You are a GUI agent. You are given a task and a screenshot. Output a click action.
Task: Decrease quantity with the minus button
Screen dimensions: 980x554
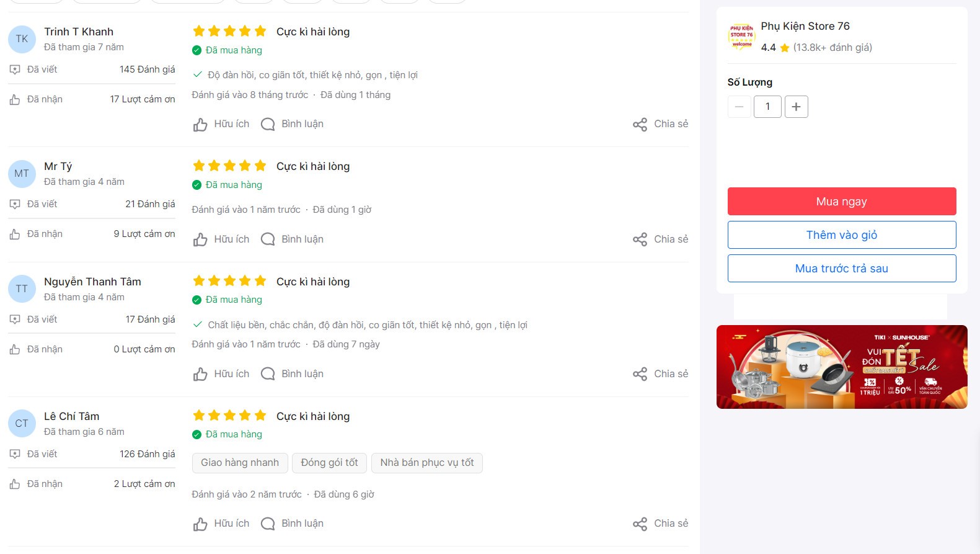click(739, 107)
